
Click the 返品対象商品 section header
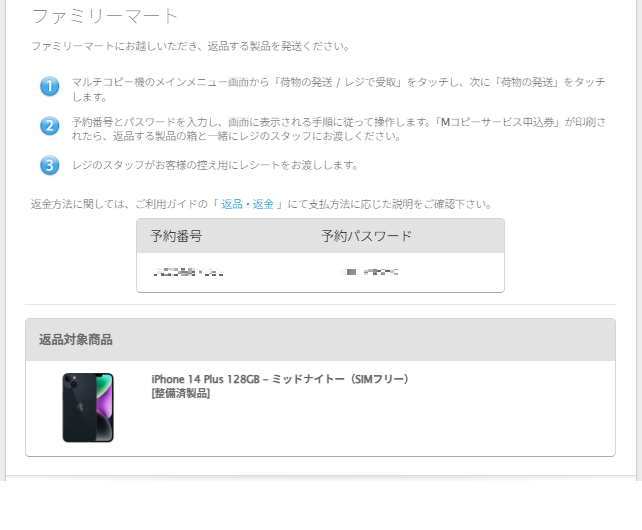76,340
